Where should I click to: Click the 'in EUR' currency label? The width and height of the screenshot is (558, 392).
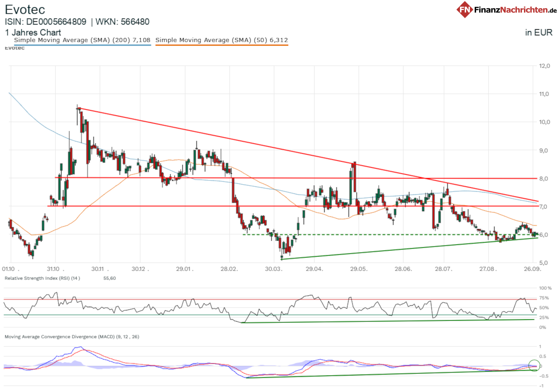539,32
